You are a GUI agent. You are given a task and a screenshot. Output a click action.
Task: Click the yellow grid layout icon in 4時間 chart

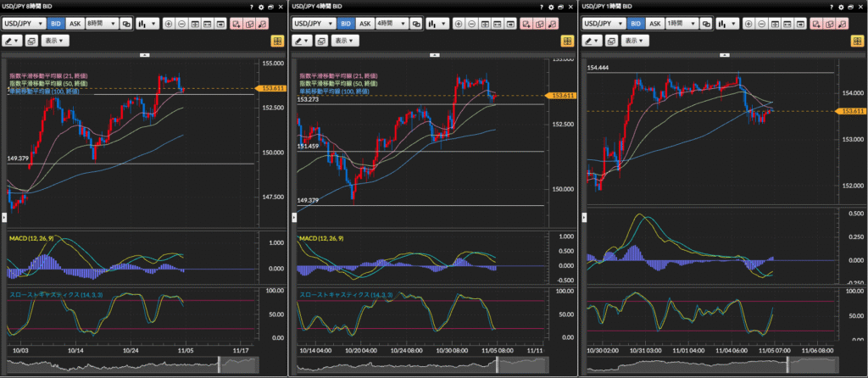(567, 41)
